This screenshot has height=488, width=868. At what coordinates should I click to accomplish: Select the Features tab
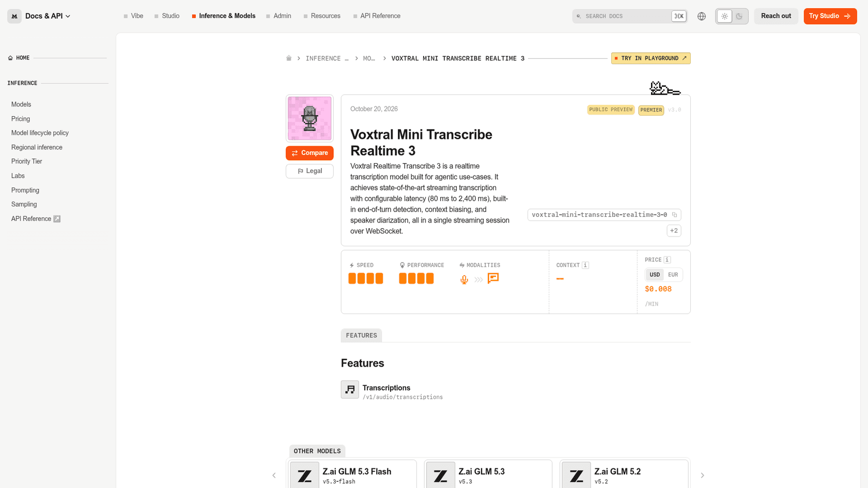(x=361, y=335)
